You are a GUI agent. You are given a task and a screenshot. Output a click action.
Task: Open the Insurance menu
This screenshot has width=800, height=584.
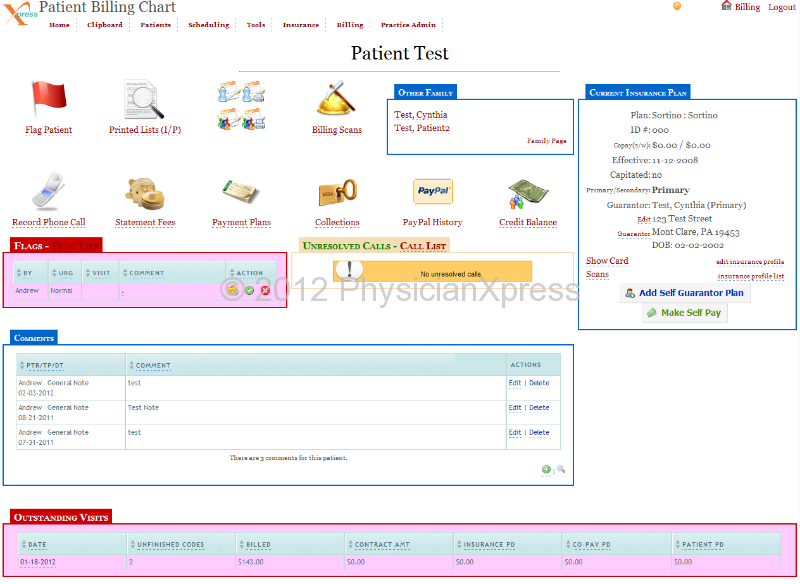point(301,25)
